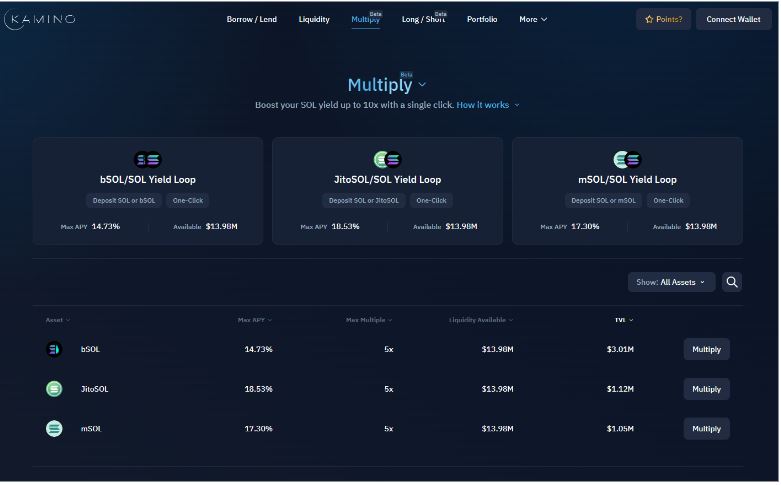
Task: Click the $3.01M TVL value
Action: tap(620, 350)
